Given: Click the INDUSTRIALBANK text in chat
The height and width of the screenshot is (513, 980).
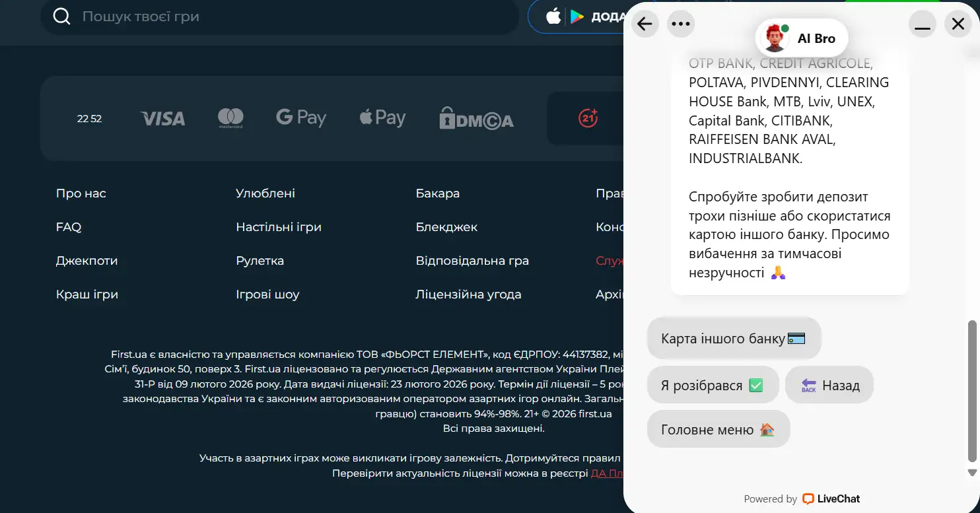Looking at the screenshot, I should pyautogui.click(x=746, y=159).
